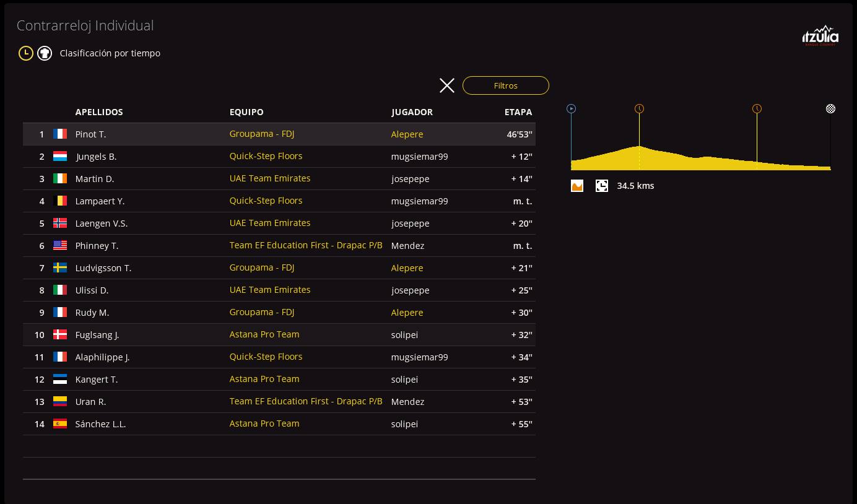Select rider name Sánchez L.L.
Screen dimensions: 857x504
100,424
